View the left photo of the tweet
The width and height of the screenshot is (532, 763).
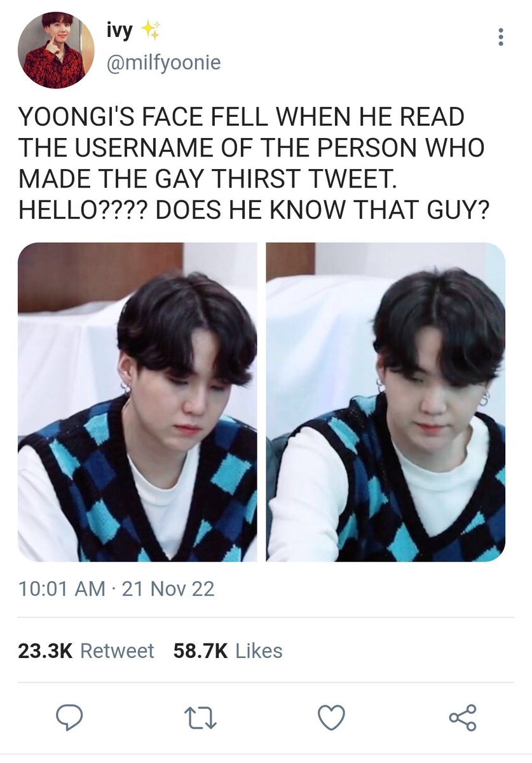pos(137,402)
